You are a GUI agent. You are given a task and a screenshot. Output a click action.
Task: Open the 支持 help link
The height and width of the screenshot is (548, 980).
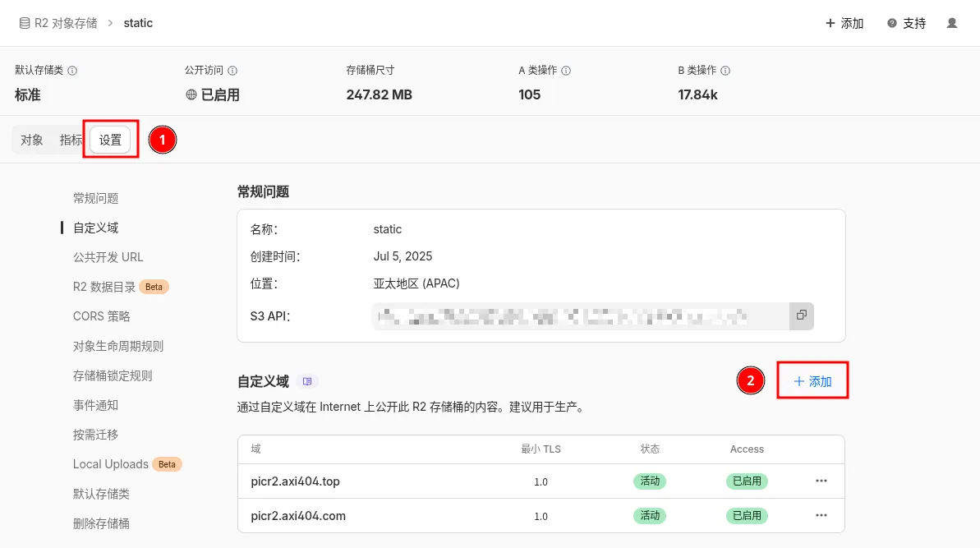907,23
